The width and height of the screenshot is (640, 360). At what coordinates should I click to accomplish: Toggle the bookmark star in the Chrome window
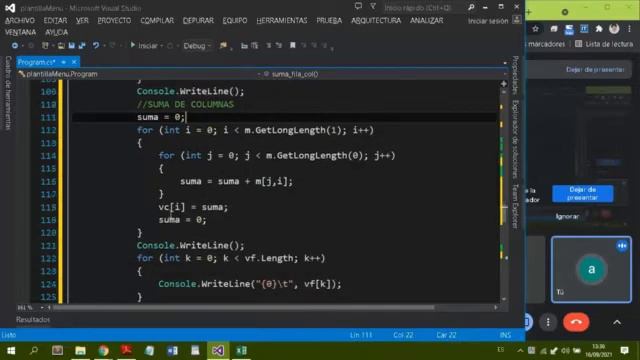pyautogui.click(x=536, y=29)
